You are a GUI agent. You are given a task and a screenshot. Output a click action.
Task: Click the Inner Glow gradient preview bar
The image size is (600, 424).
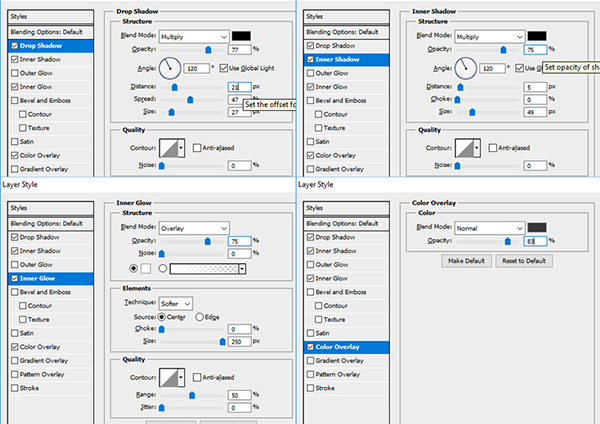207,269
